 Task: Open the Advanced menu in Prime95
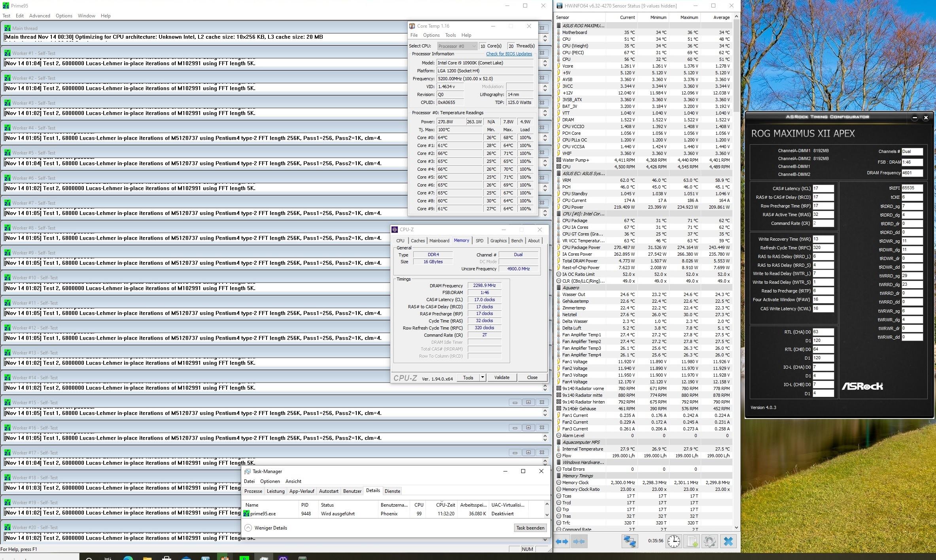pyautogui.click(x=40, y=16)
